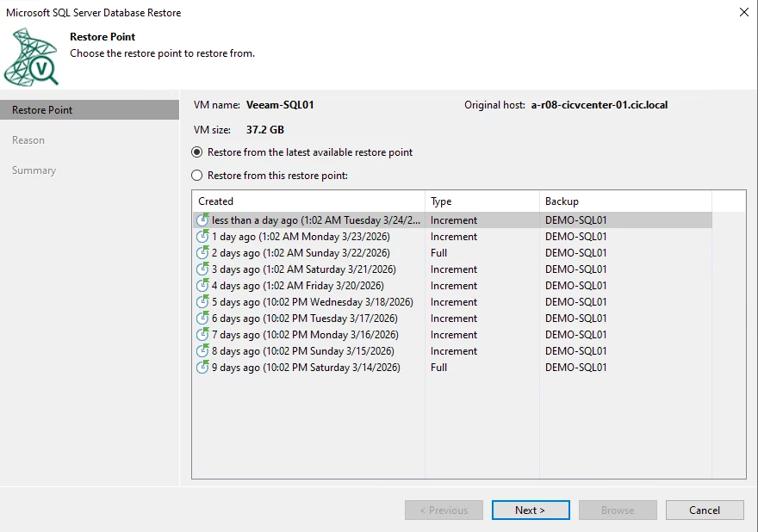758x532 pixels.
Task: Select 3 days ago Saturday 3/21/2026 row
Action: (x=452, y=269)
